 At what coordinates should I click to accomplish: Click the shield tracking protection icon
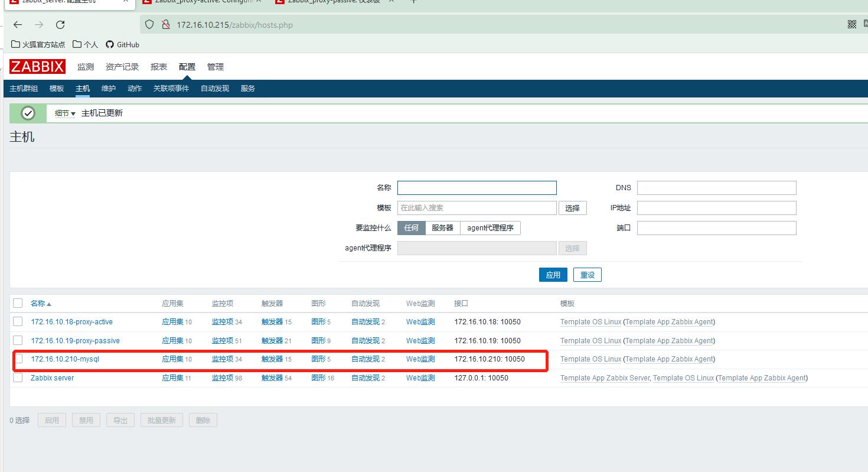point(149,25)
